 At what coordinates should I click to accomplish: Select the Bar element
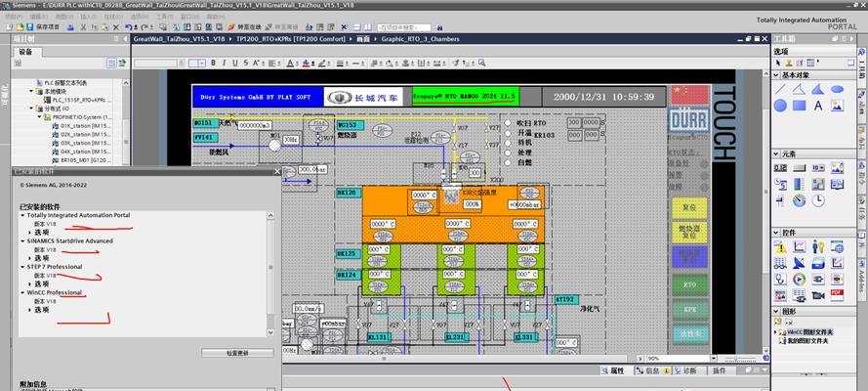click(799, 184)
